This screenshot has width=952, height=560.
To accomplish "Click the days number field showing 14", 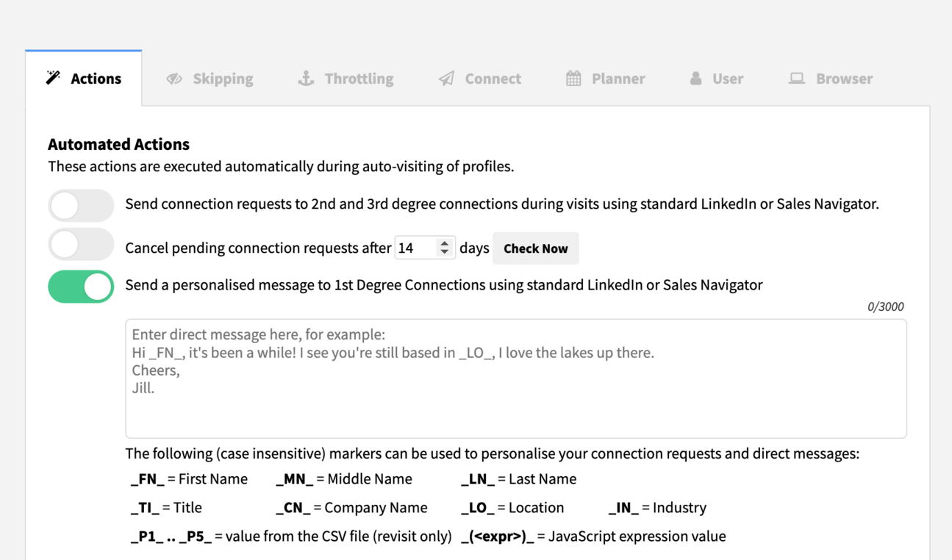I will 415,248.
